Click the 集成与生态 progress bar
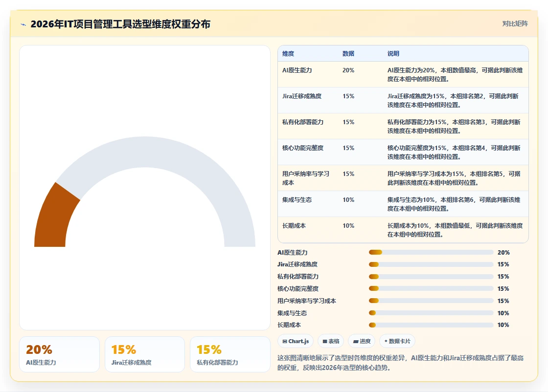 coord(431,313)
